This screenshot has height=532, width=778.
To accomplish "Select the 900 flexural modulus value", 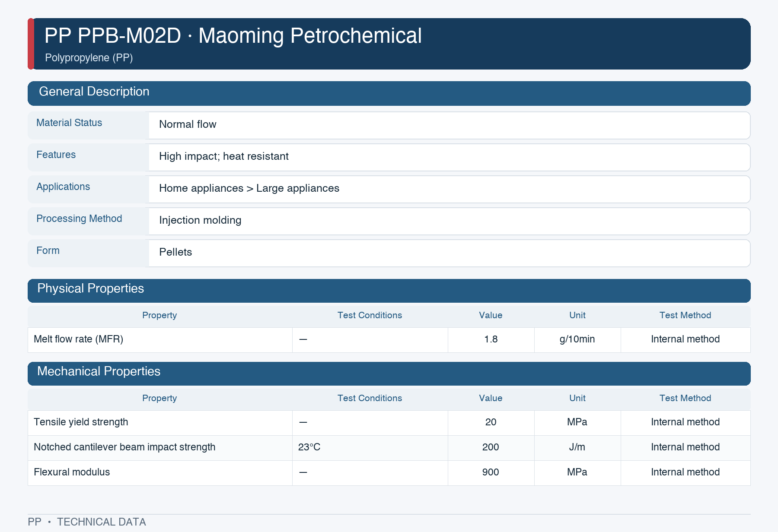I will coord(491,473).
